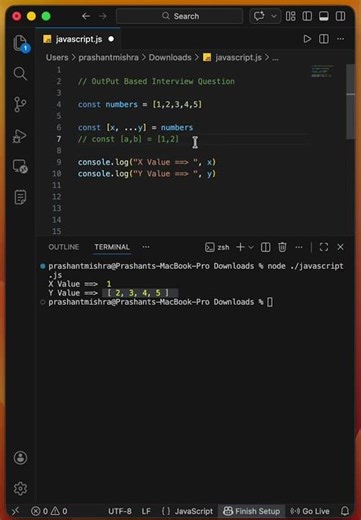Open the Remote Explorer view
This screenshot has width=361, height=520.
[20, 166]
